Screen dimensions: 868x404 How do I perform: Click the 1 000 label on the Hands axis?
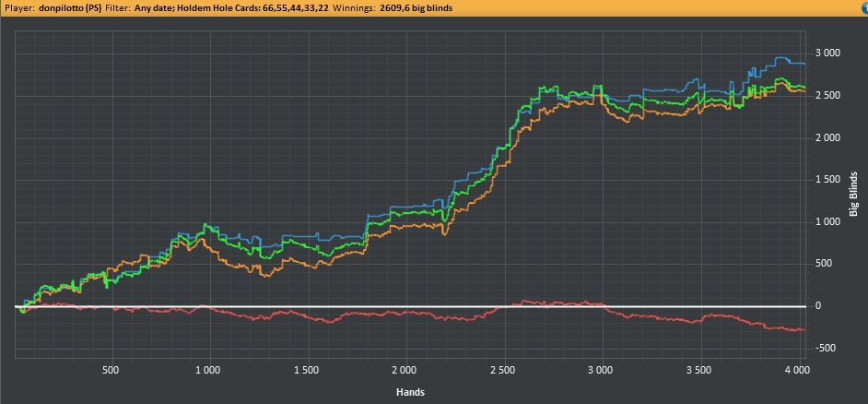[x=209, y=370]
